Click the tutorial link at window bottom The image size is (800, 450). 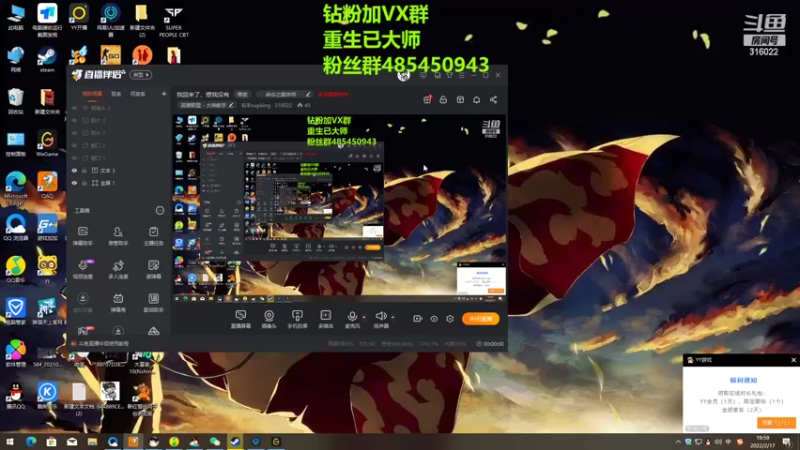coord(104,344)
